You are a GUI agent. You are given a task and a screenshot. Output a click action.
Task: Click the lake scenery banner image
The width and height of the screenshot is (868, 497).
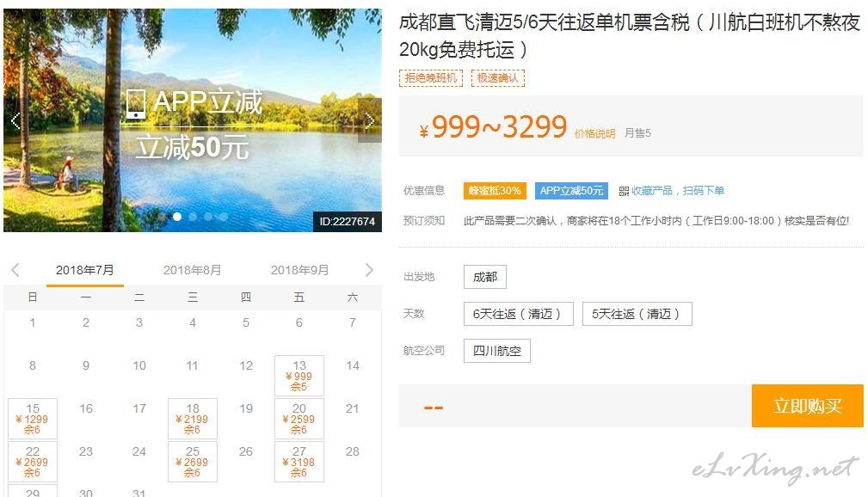(193, 120)
